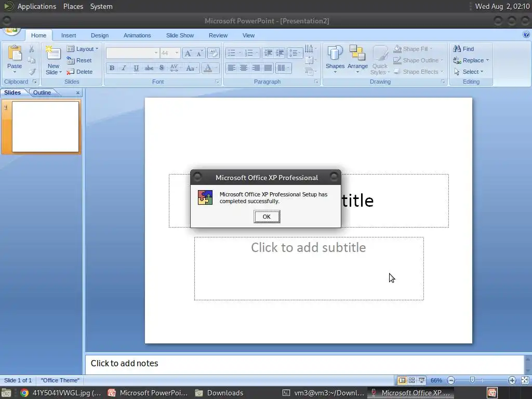
Task: Click the Increase Font Size icon
Action: (x=188, y=53)
